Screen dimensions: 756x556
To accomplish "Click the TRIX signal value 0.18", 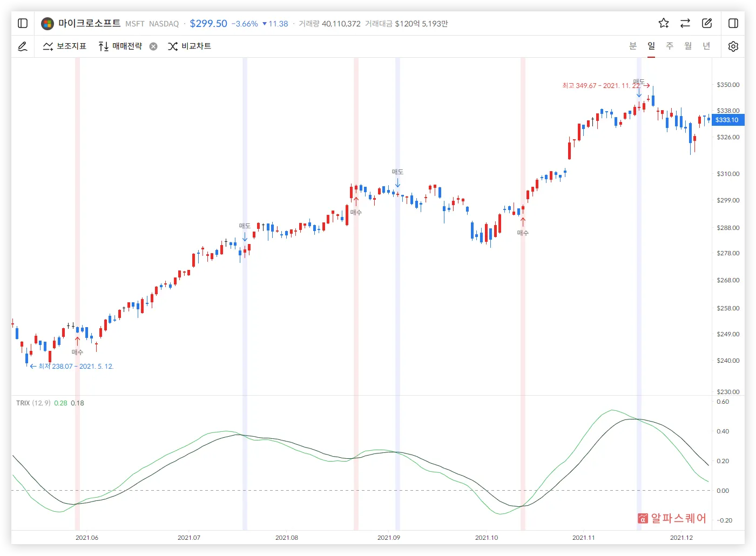I will click(77, 403).
